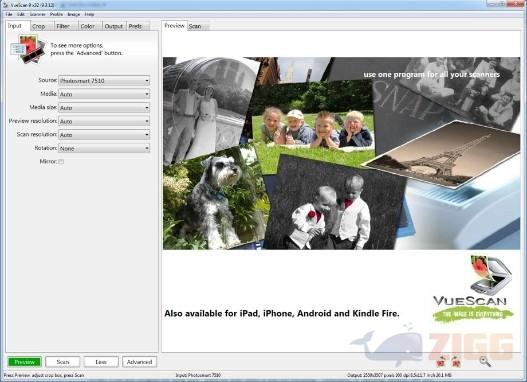This screenshot has width=527, height=382.
Task: Open the Source dropdown showing Photosmart 7510
Action: pyautogui.click(x=104, y=81)
